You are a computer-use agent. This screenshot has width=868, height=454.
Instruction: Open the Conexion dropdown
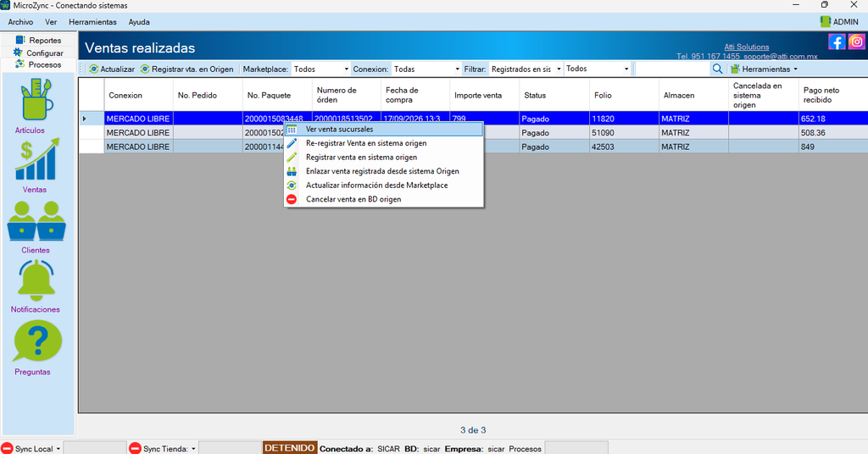[426, 69]
